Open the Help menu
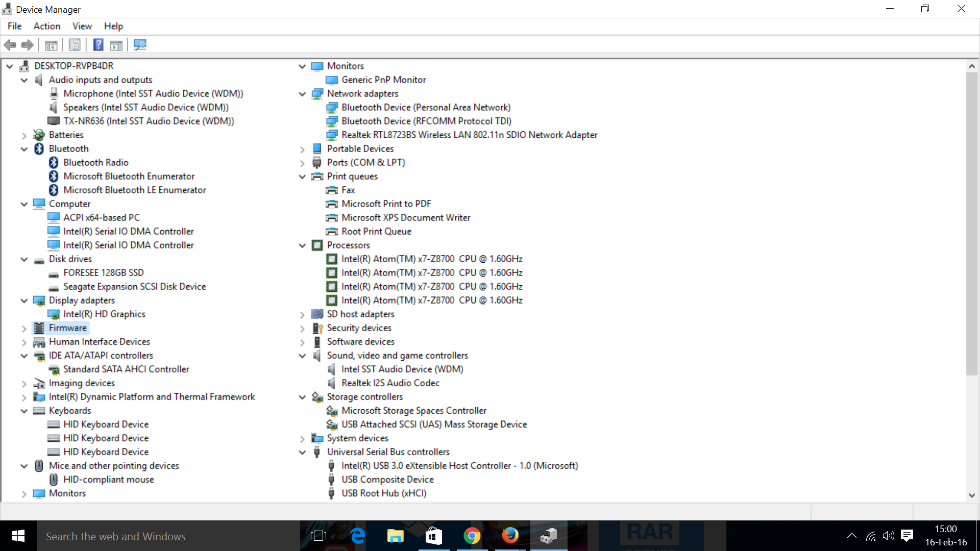 113,26
